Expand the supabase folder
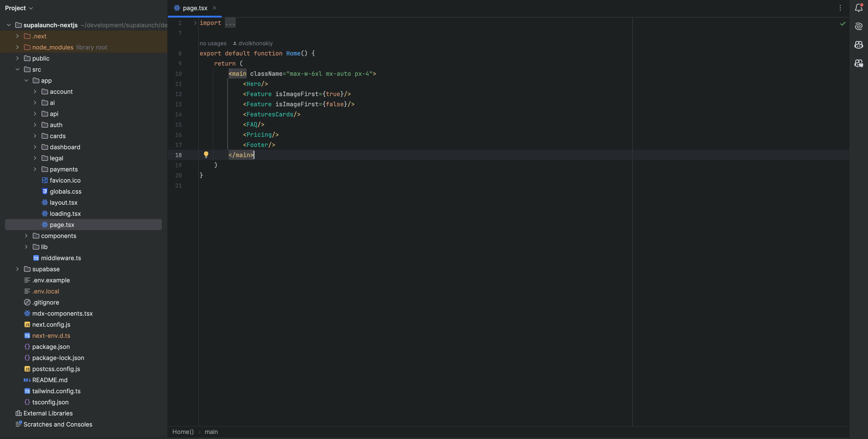This screenshot has height=439, width=868. coord(18,269)
